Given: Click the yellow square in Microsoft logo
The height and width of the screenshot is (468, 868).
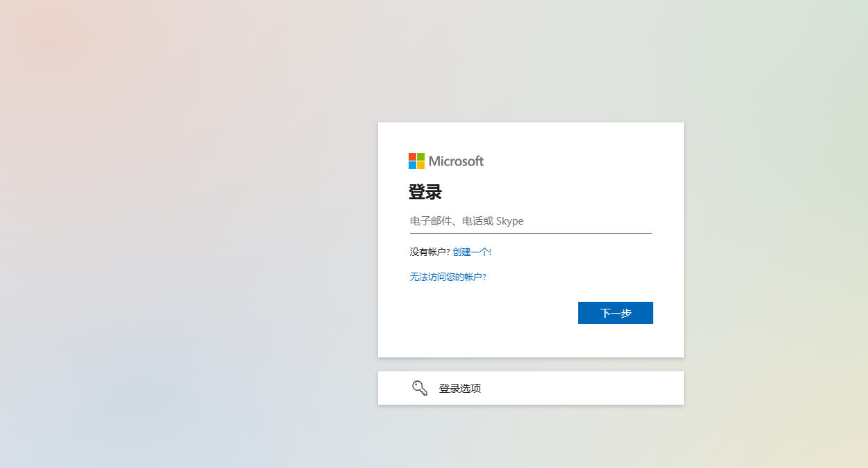Looking at the screenshot, I should tap(420, 166).
